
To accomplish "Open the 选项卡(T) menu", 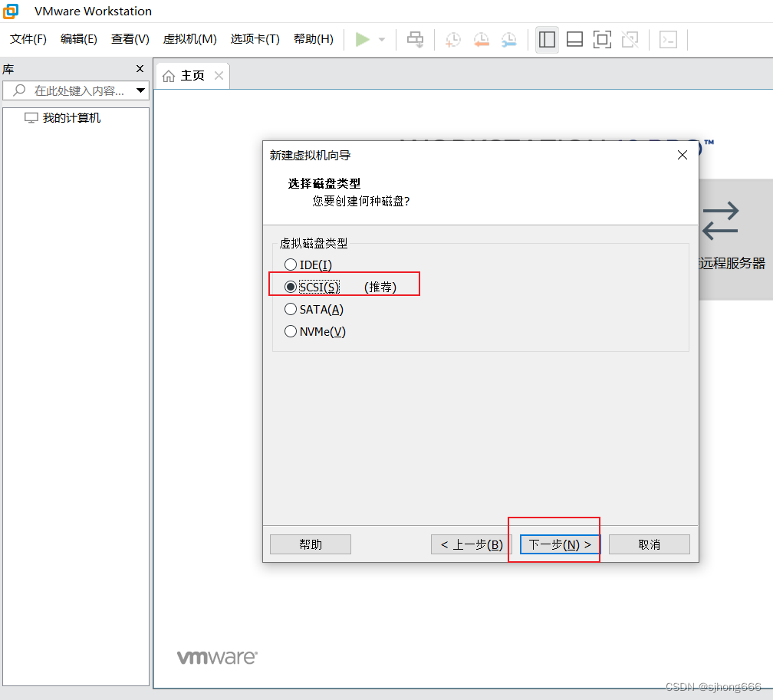I will click(x=255, y=39).
